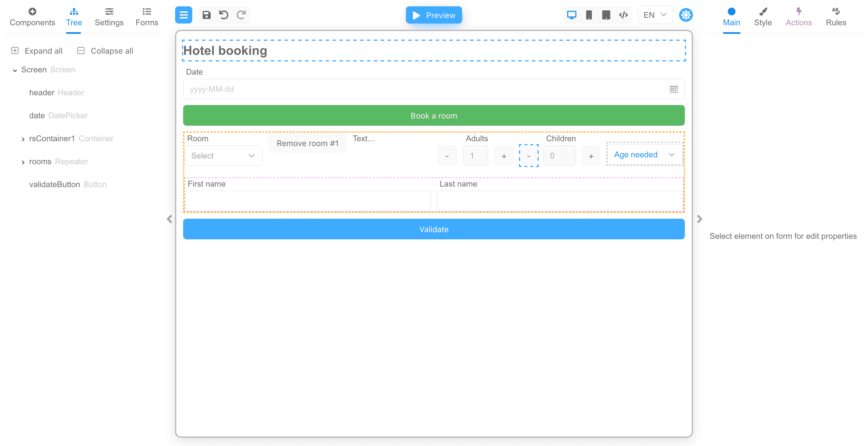Image resolution: width=868 pixels, height=446 pixels.
Task: Click the Preview button
Action: pyautogui.click(x=433, y=15)
